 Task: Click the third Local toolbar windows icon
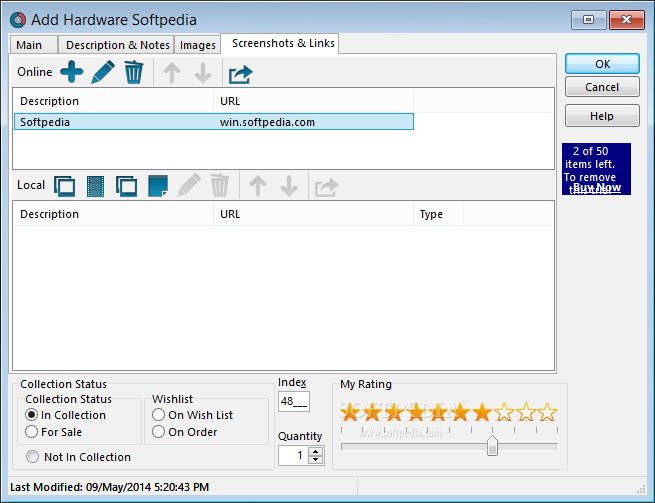point(127,186)
